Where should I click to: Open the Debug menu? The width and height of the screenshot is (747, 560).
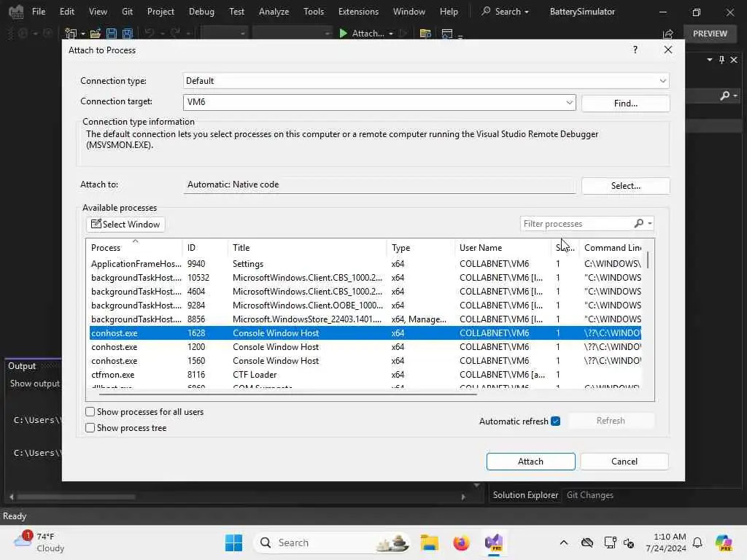(x=201, y=12)
